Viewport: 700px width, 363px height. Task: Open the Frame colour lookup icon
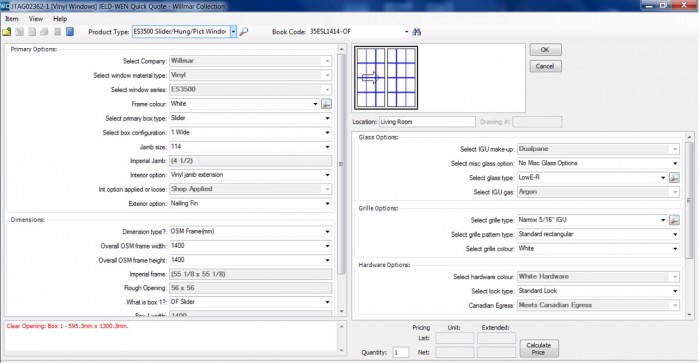point(326,104)
